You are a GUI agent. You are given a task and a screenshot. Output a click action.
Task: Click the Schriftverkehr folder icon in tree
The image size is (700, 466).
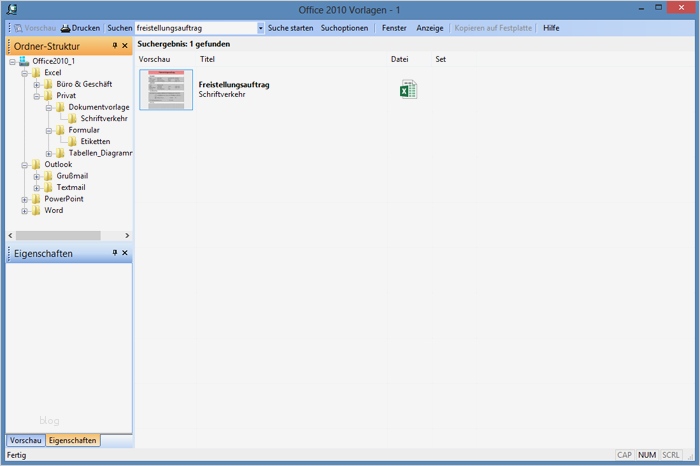click(x=72, y=119)
